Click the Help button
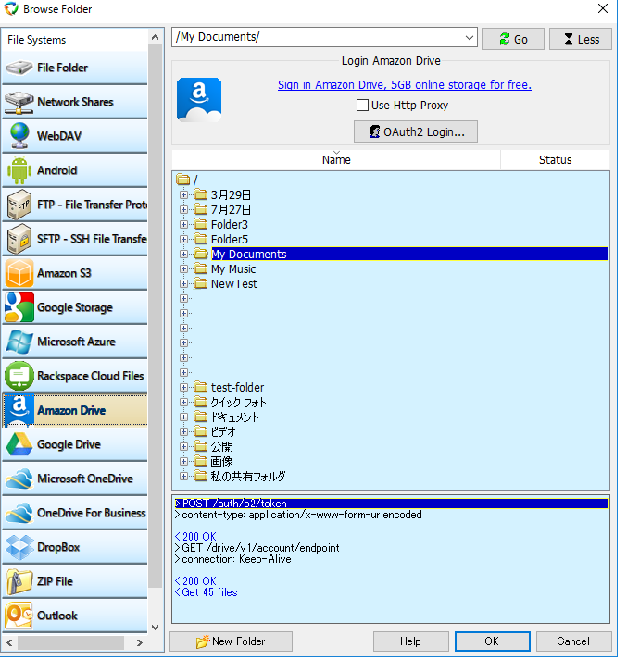Viewport: 627px width, 672px height. click(411, 641)
